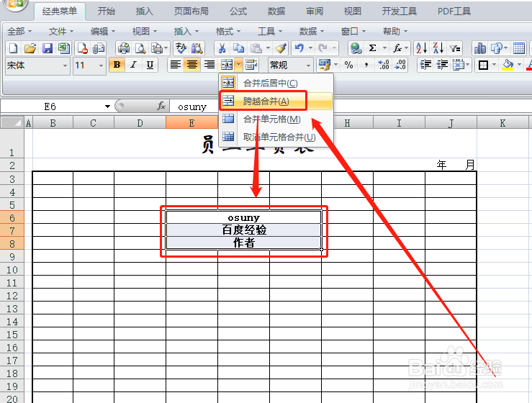
Task: Click the borders button icon
Action: point(483,65)
